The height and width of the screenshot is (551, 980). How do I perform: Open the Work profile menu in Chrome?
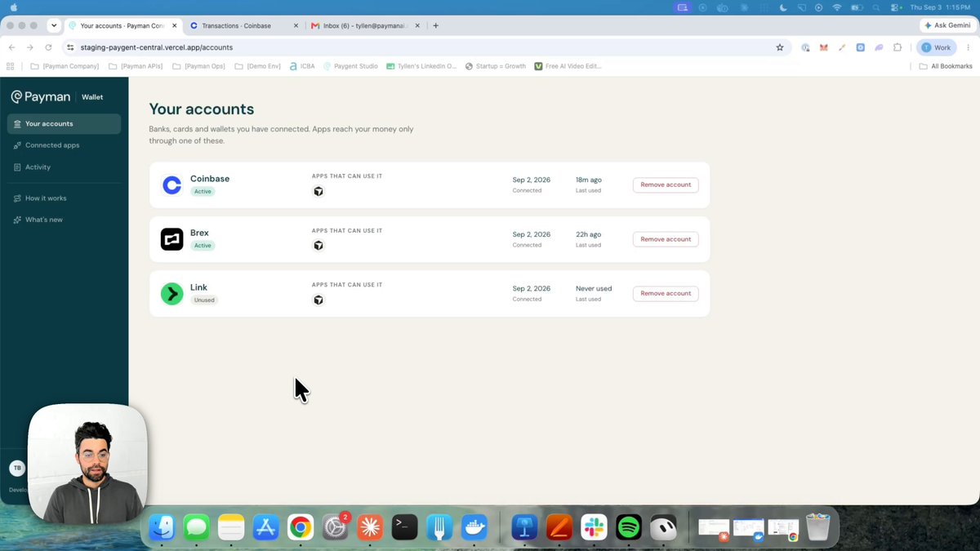936,47
